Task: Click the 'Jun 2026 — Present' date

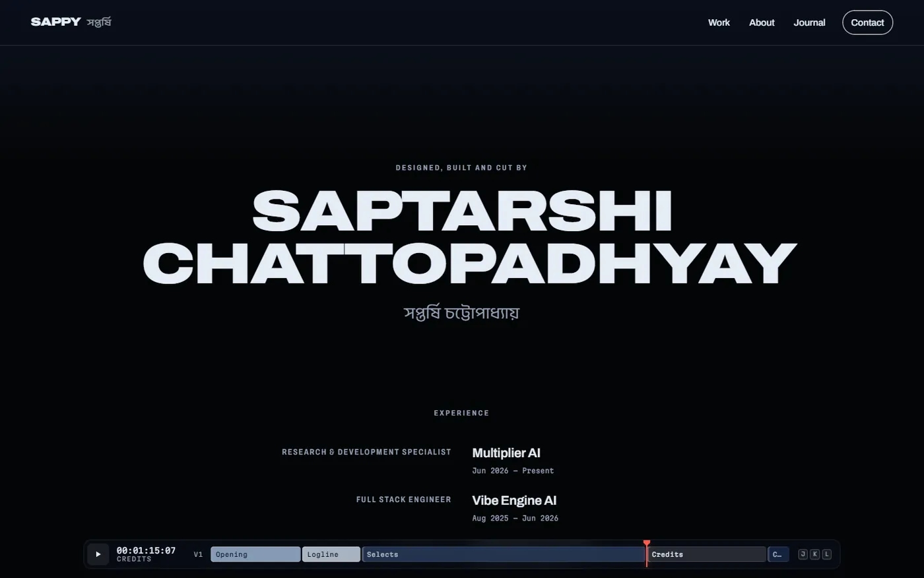Action: click(x=513, y=470)
